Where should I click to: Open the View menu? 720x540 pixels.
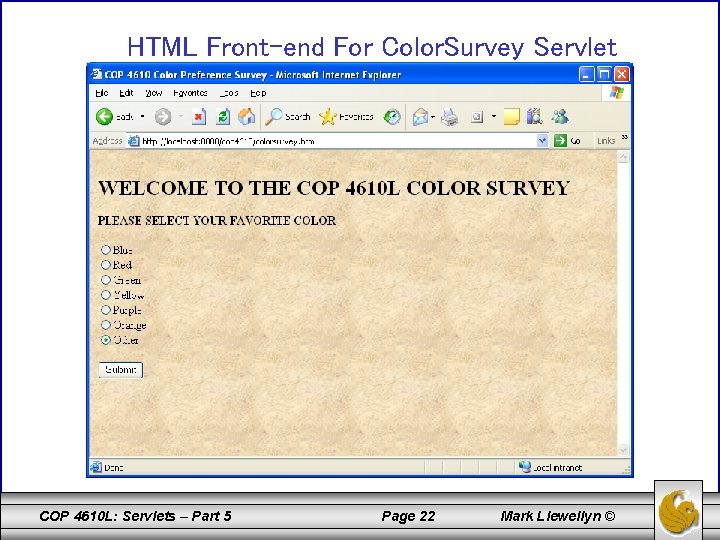154,93
